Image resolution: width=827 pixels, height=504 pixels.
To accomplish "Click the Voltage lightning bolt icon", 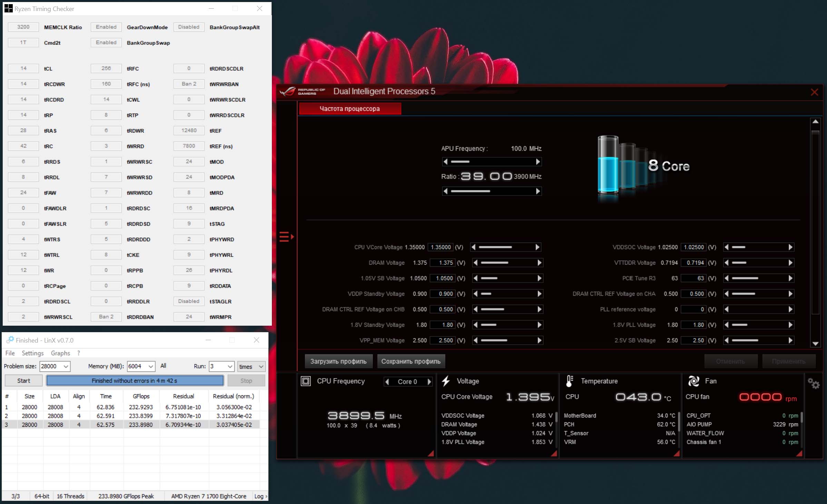I will (x=446, y=381).
